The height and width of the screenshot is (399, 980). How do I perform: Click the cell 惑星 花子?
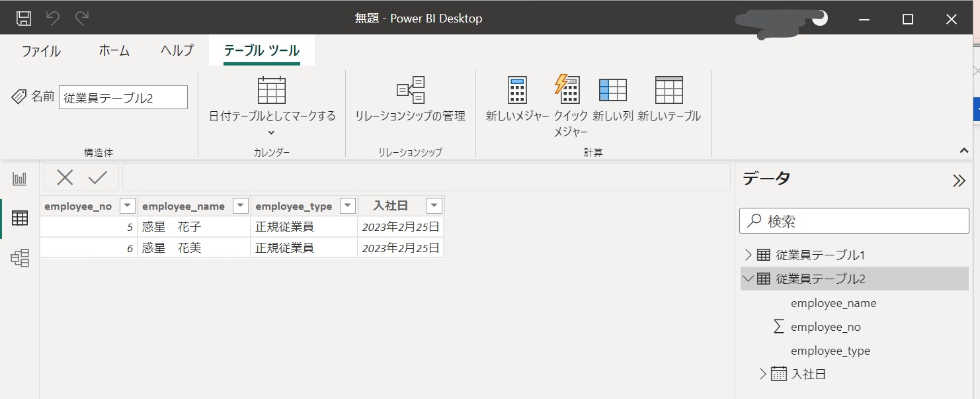tap(194, 227)
